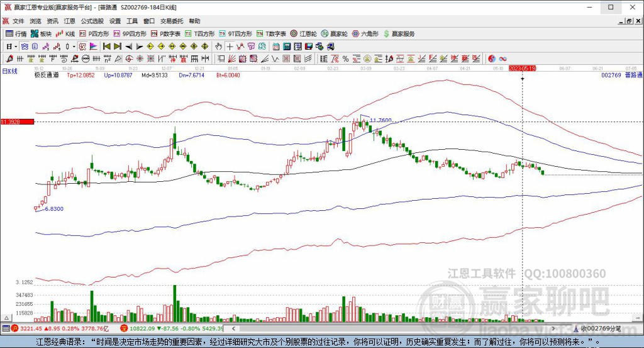Viewport: 644px width, 348px height.
Task: Jump to the last bar
Action: click(118, 47)
